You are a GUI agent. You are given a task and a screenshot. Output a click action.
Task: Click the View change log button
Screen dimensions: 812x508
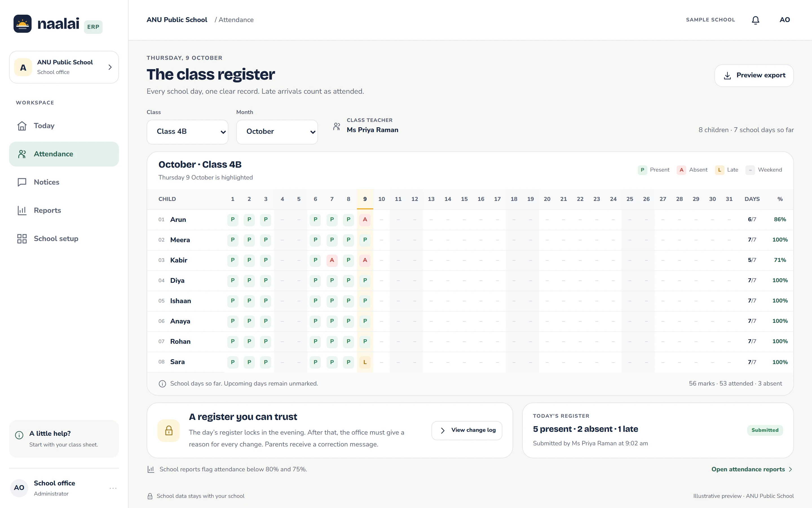[467, 430]
